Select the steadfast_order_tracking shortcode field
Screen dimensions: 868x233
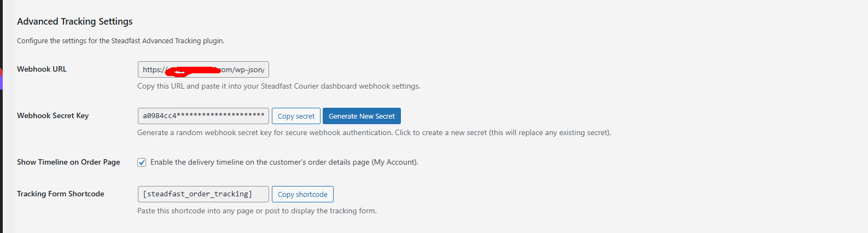[x=203, y=194]
